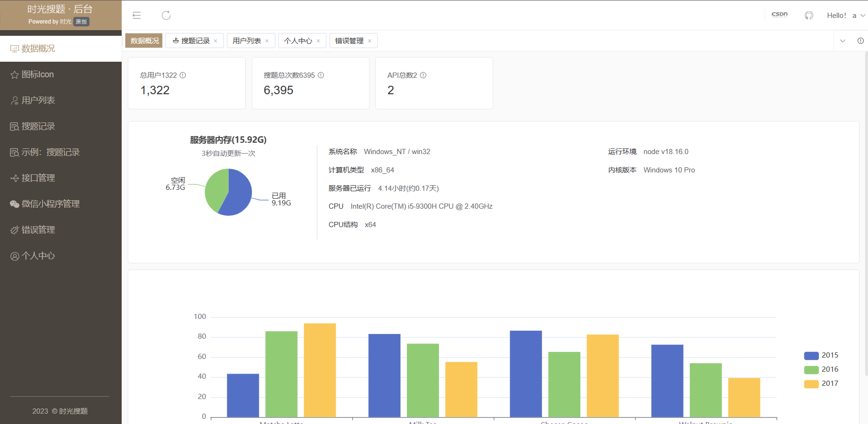The height and width of the screenshot is (424, 868).
Task: Click the circled exclamation icon near tab bar
Action: tap(862, 41)
